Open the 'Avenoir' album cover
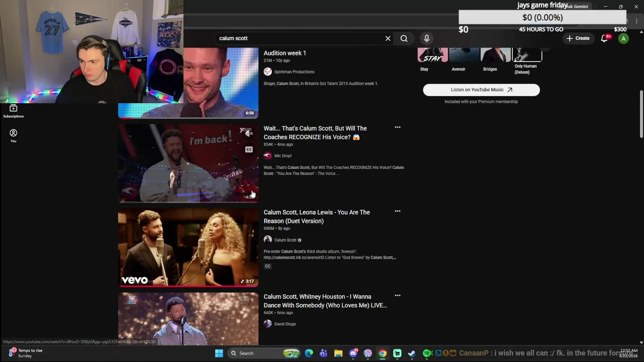Screen dimensions: 644x362 pyautogui.click(x=464, y=55)
